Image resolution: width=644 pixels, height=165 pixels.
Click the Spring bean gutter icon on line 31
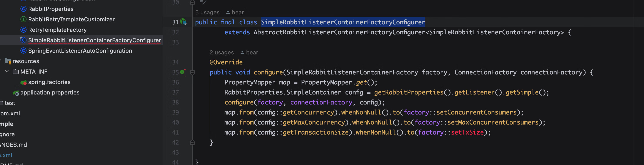tap(184, 22)
